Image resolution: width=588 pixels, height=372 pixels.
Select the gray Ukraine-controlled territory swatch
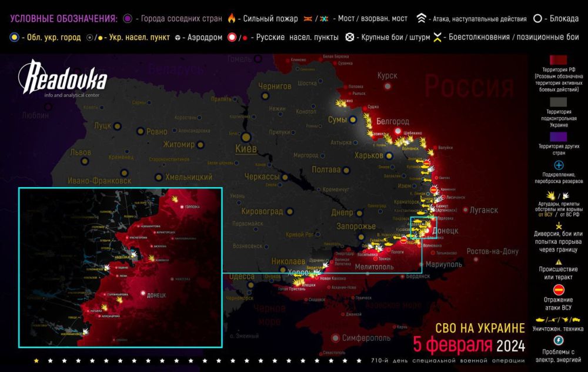558,98
